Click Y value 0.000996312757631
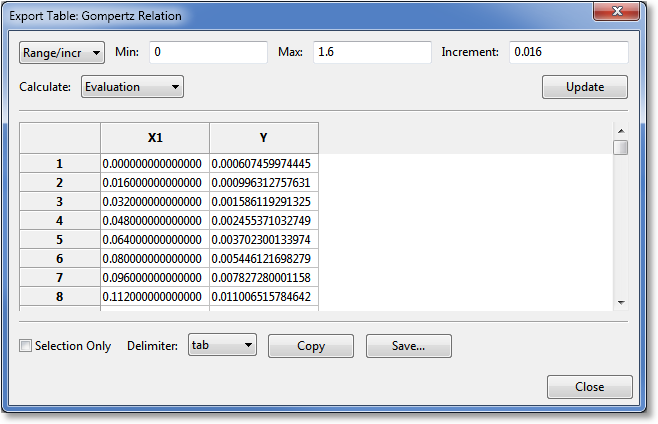The image size is (658, 424). [264, 183]
